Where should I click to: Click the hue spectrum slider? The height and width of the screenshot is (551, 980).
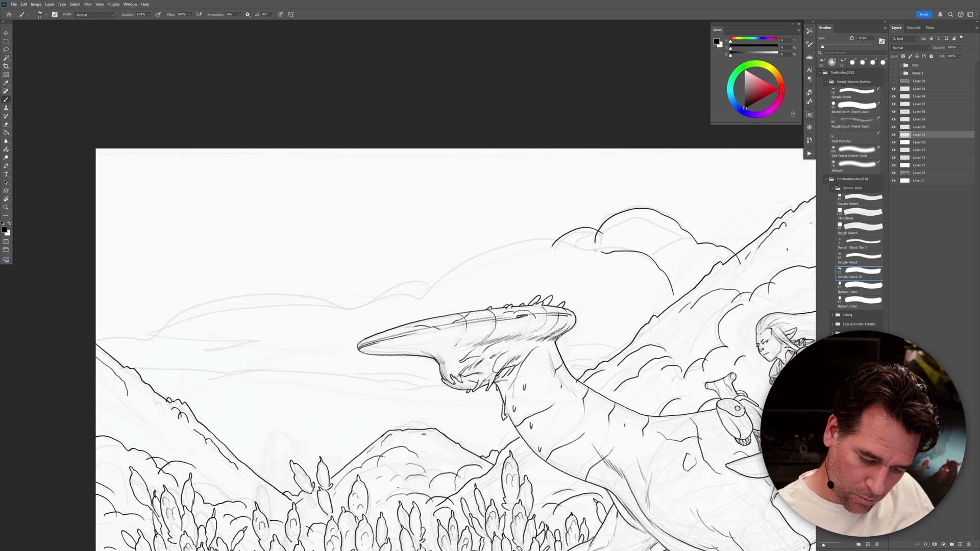pyautogui.click(x=754, y=38)
